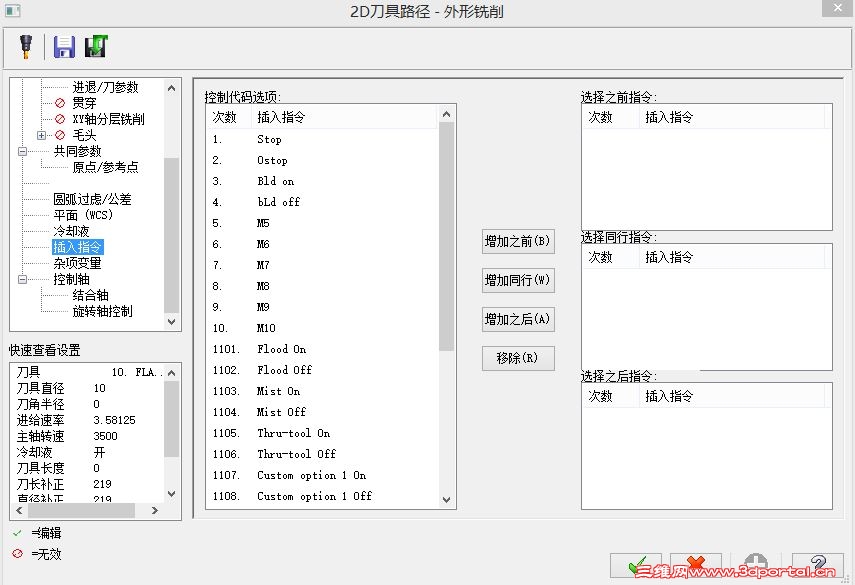Screen dimensions: 855x585
Task: Select 原点/参考点 tree item
Action: click(106, 167)
